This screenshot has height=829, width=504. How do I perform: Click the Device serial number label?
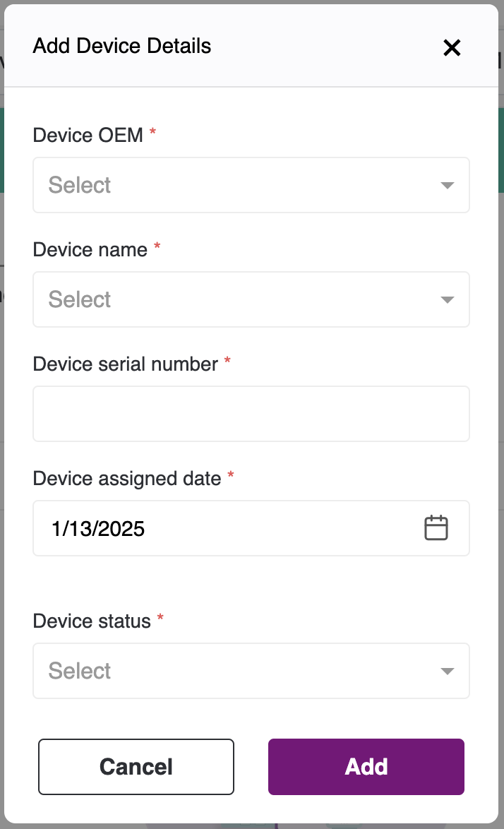[x=126, y=364]
